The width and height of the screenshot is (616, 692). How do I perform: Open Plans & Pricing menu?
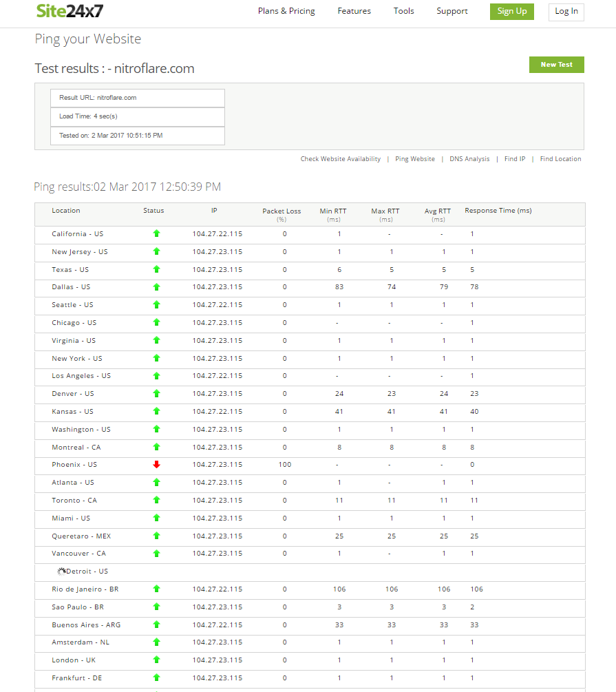(286, 11)
